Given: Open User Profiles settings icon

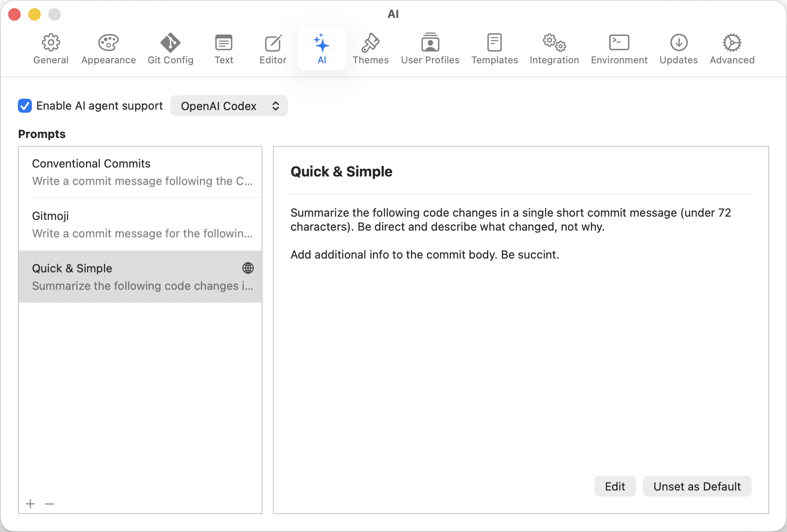Looking at the screenshot, I should [x=430, y=42].
